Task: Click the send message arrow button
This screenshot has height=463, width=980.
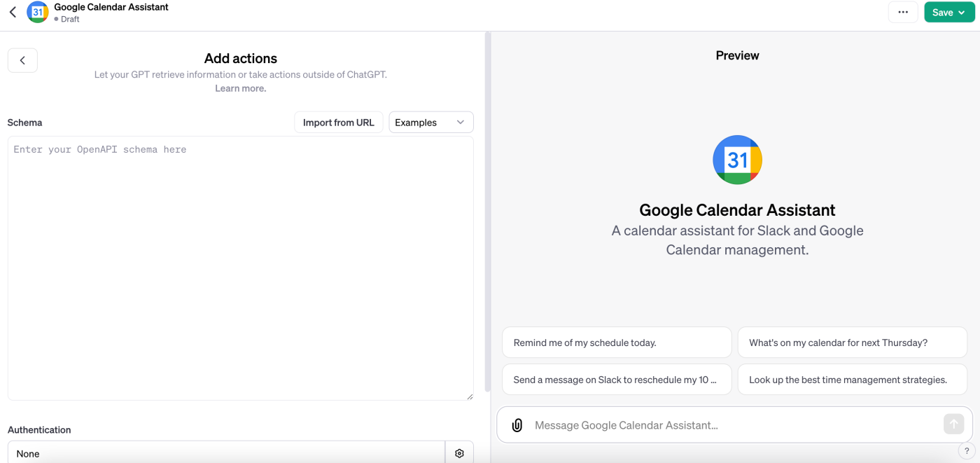Action: [x=953, y=424]
